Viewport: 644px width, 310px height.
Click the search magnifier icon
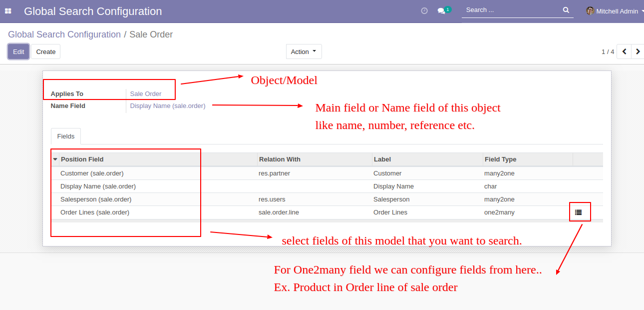pyautogui.click(x=566, y=10)
